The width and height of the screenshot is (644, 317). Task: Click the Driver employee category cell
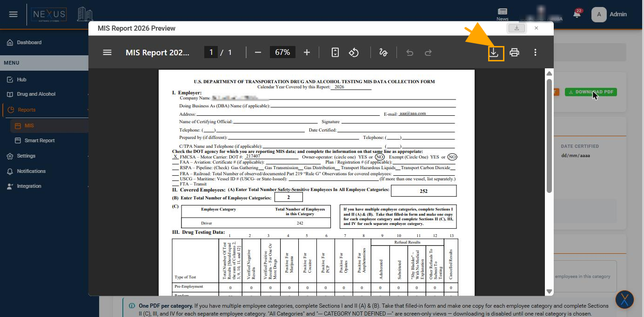point(207,223)
